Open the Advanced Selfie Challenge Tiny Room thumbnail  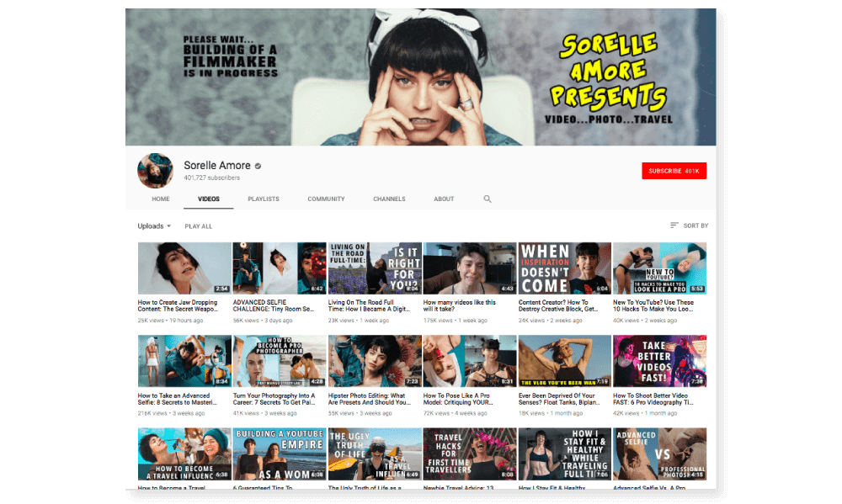coord(280,268)
